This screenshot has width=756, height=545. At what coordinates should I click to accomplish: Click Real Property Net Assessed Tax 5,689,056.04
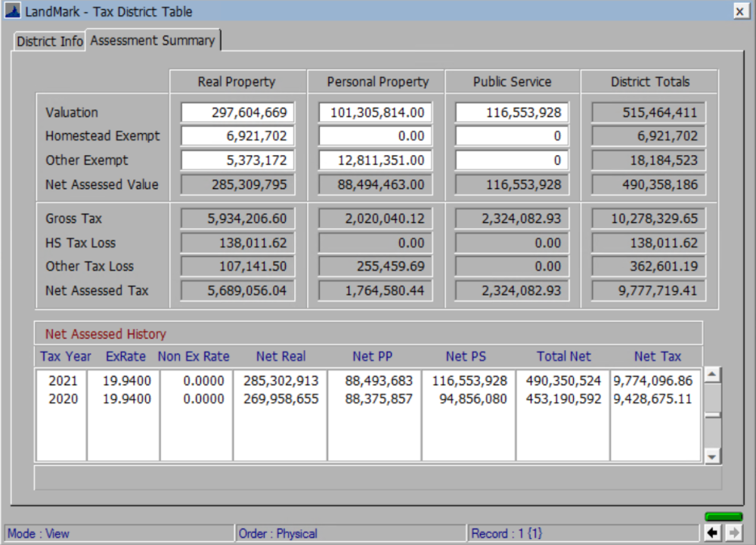click(237, 290)
